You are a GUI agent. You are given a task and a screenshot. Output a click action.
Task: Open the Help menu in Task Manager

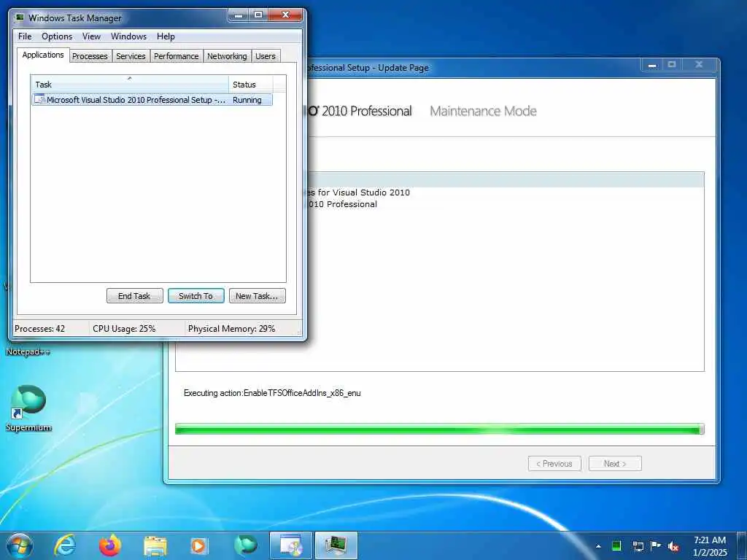[166, 36]
